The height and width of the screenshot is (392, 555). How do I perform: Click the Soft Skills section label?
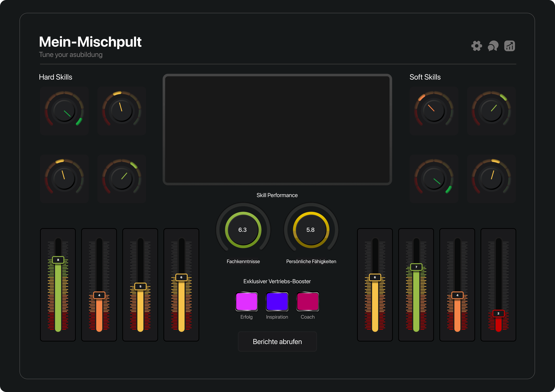tap(425, 77)
